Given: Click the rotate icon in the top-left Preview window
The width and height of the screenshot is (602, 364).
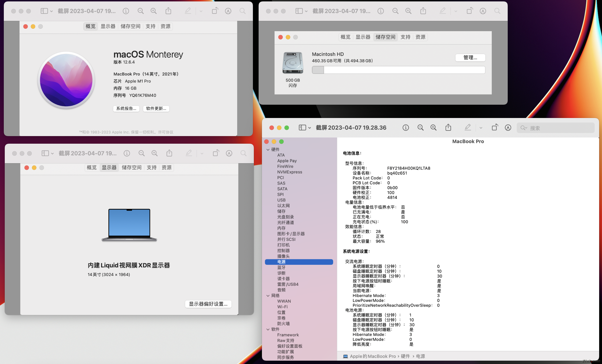Looking at the screenshot, I should [x=215, y=10].
